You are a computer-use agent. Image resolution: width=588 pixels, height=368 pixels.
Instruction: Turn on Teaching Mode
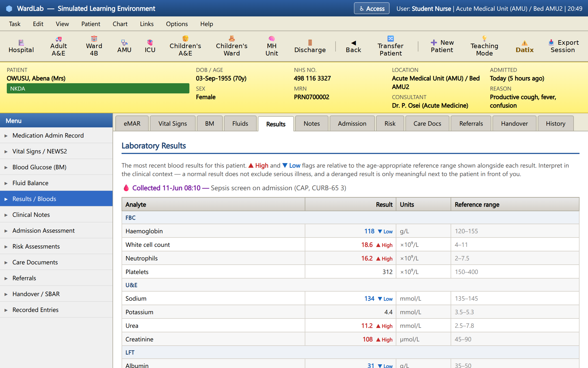[484, 46]
